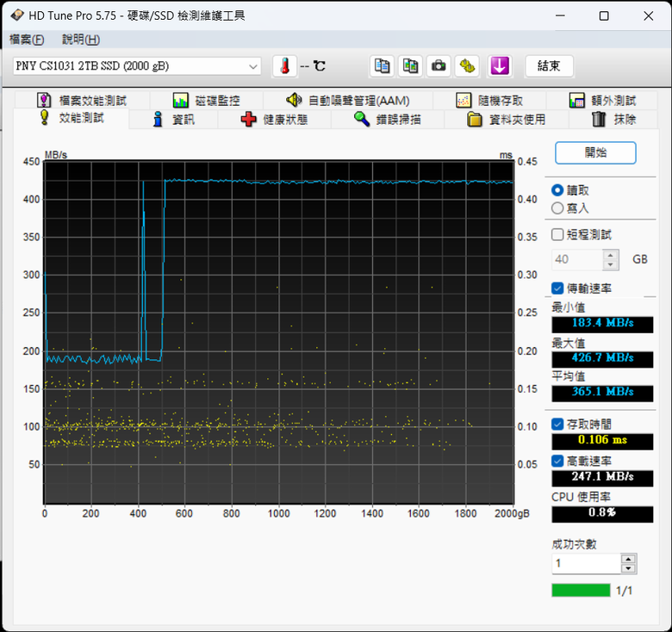
Task: Click the 成功次數 input field
Action: coord(587,563)
